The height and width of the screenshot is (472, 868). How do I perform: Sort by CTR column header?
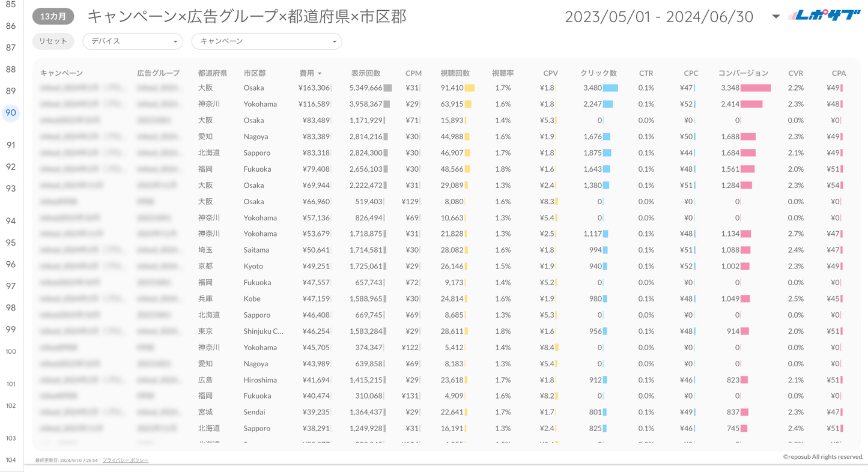pos(646,73)
